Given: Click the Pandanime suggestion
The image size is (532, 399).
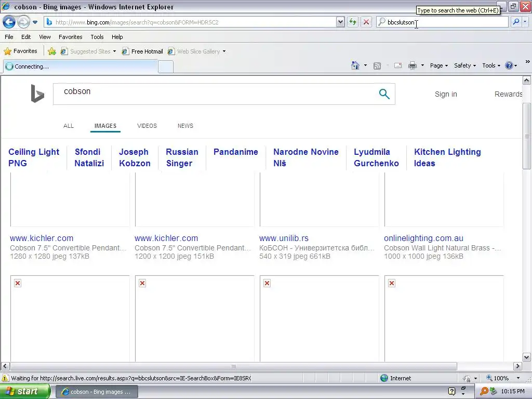Looking at the screenshot, I should pos(236,152).
